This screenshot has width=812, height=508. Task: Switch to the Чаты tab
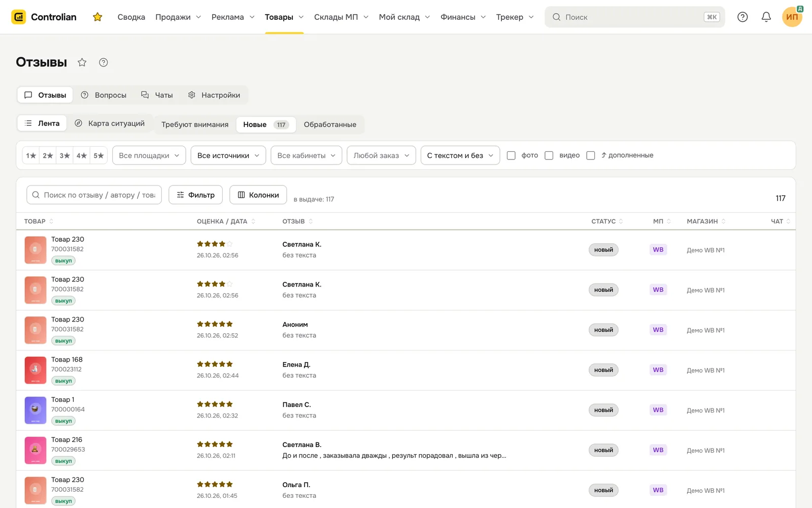[157, 95]
